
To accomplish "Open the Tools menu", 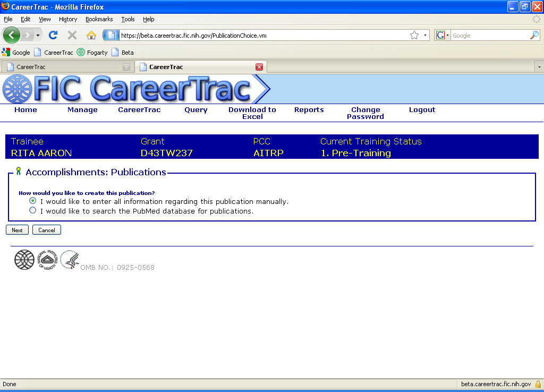I will tap(127, 19).
